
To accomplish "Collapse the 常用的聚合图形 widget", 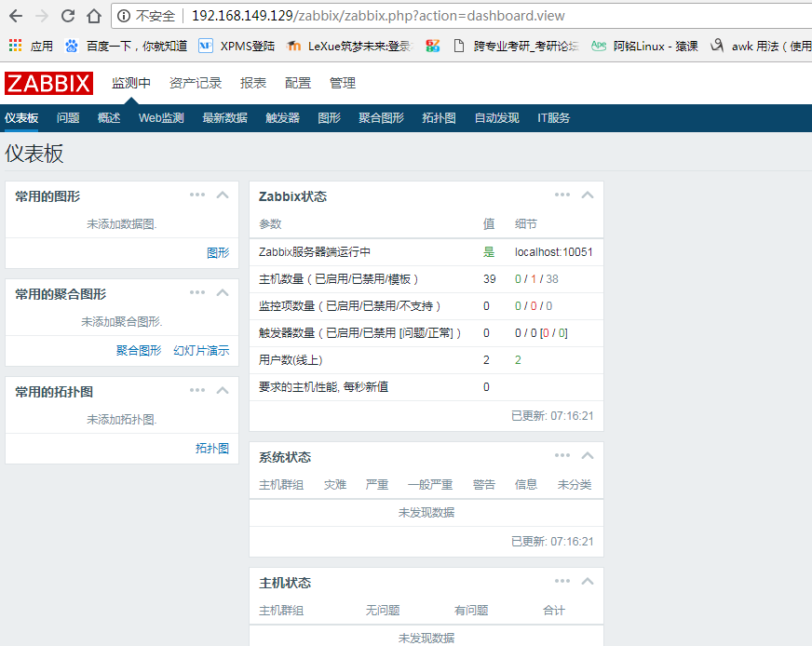I will [223, 293].
